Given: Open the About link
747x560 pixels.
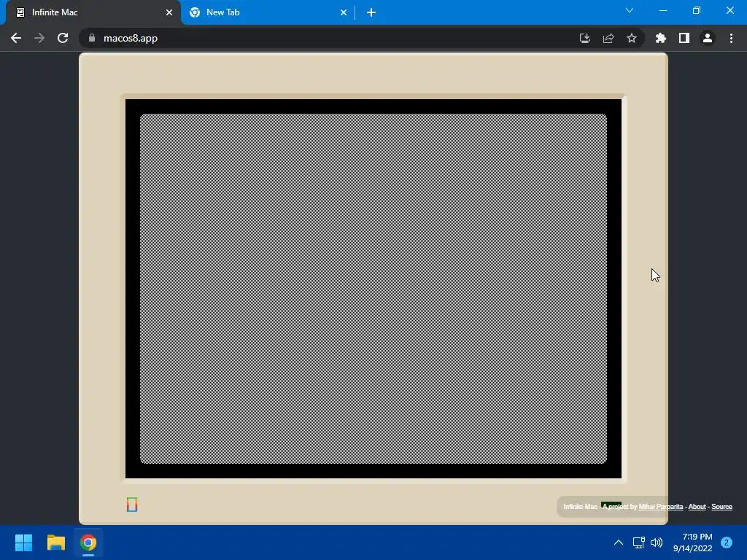Looking at the screenshot, I should coord(697,507).
